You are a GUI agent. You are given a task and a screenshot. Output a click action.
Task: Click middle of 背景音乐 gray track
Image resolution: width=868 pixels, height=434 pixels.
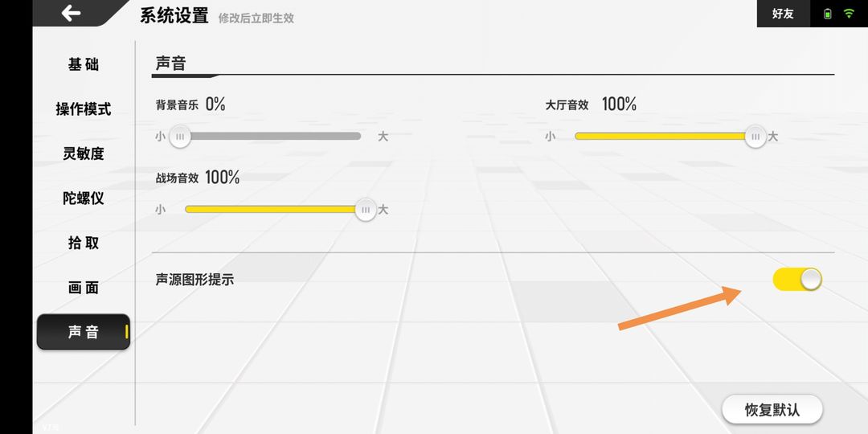(270, 136)
